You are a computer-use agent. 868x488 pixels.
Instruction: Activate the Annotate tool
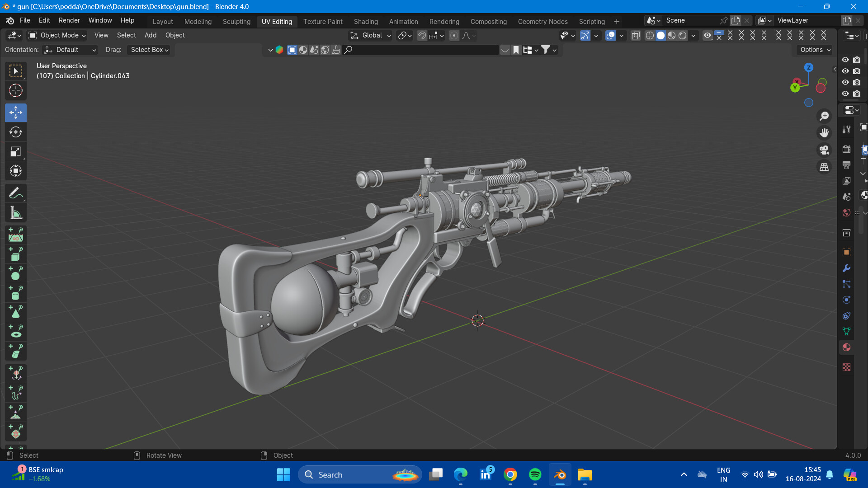(16, 193)
